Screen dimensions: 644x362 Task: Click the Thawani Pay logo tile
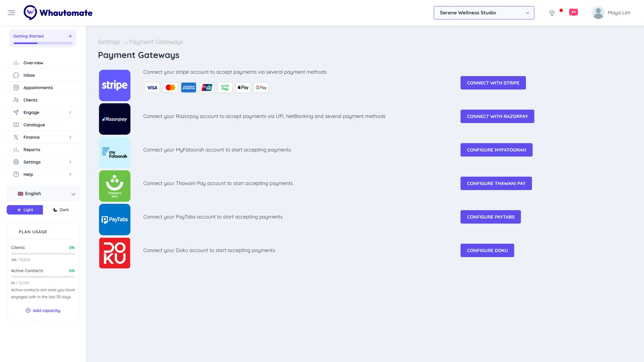point(115,186)
